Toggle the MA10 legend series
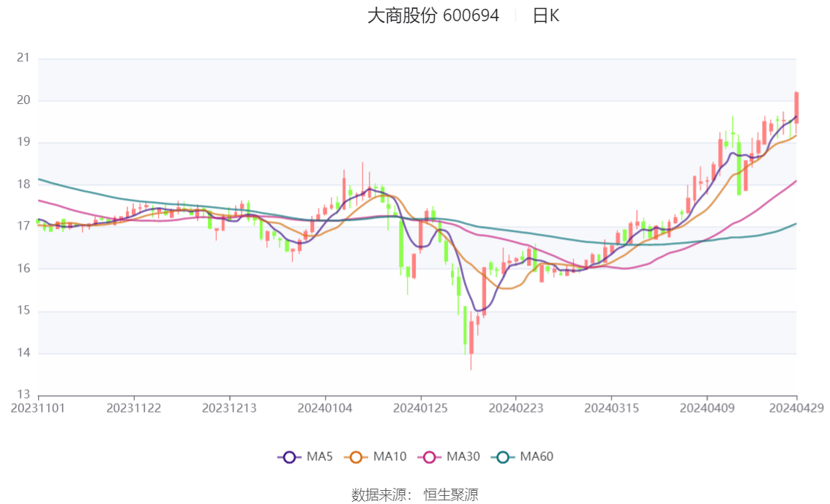This screenshot has height=504, width=830. (375, 456)
